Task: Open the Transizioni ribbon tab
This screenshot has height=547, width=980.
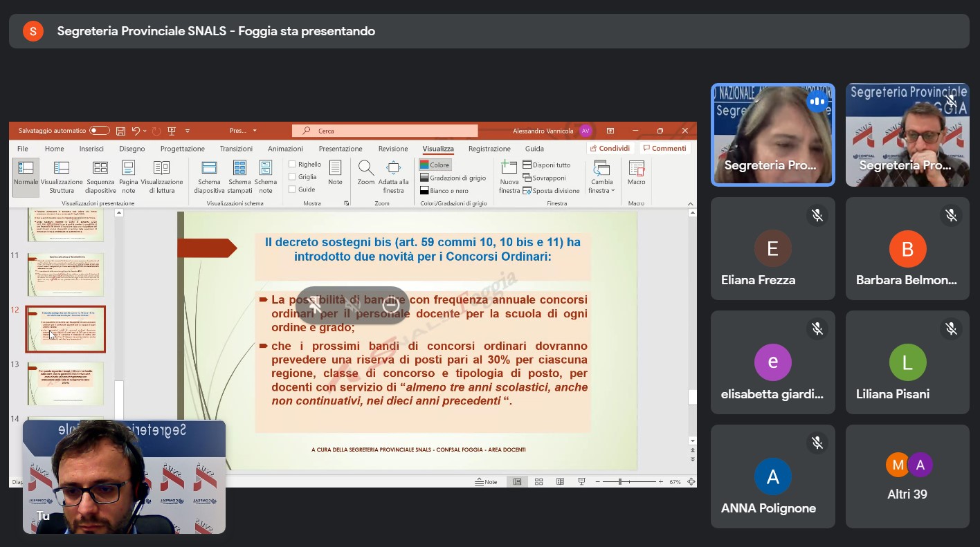Action: pos(236,149)
